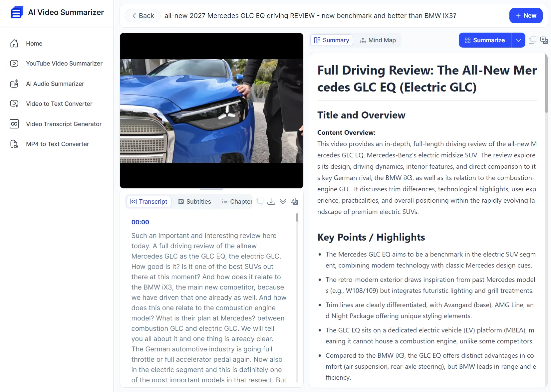Screen dimensions: 551x392
Task: Switch to the Mind Map tab
Action: (378, 40)
